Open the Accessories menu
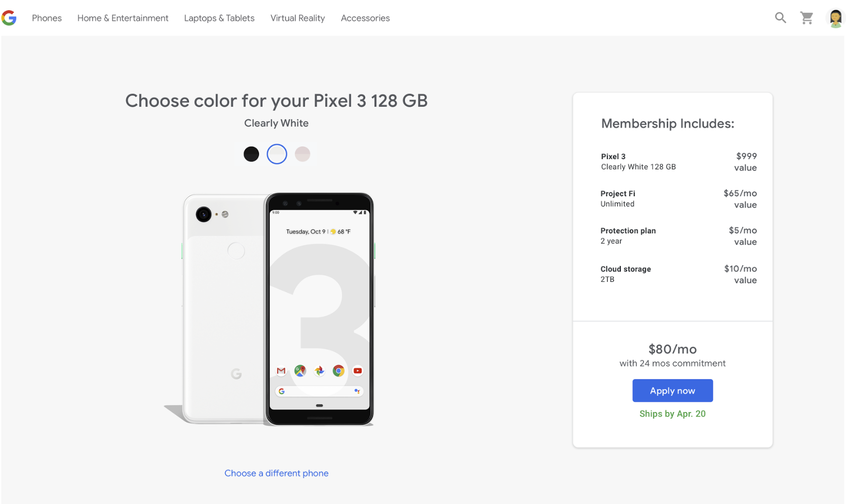Viewport: 846px width, 504px height. [365, 18]
